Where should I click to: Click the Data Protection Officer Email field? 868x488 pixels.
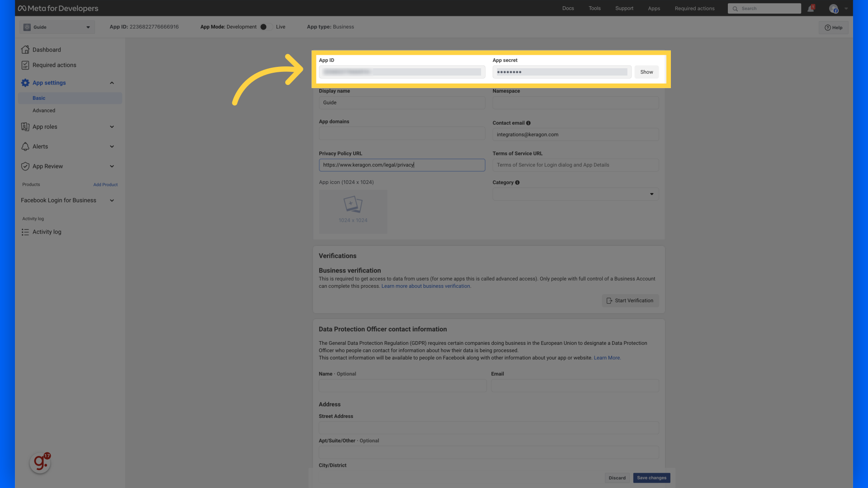pos(575,386)
